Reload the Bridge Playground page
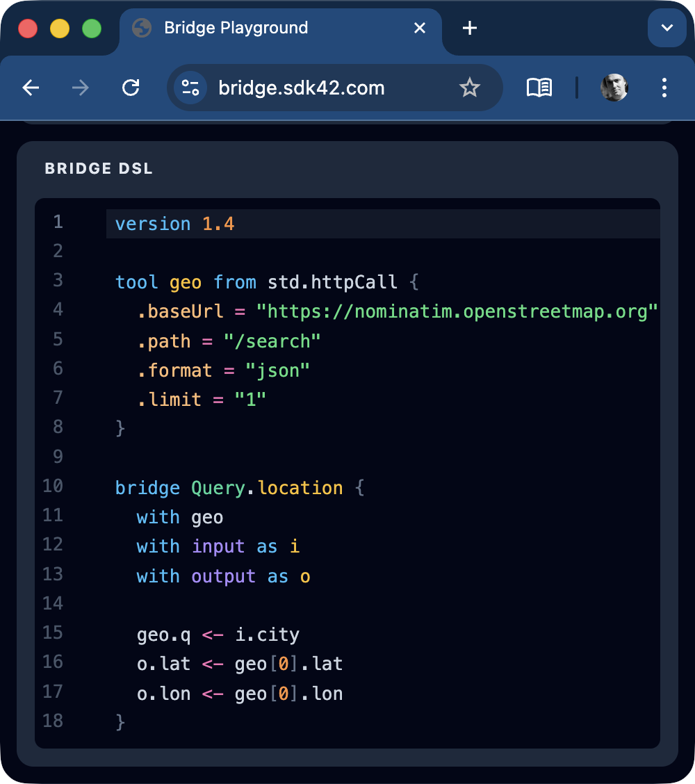695x784 pixels. click(131, 88)
